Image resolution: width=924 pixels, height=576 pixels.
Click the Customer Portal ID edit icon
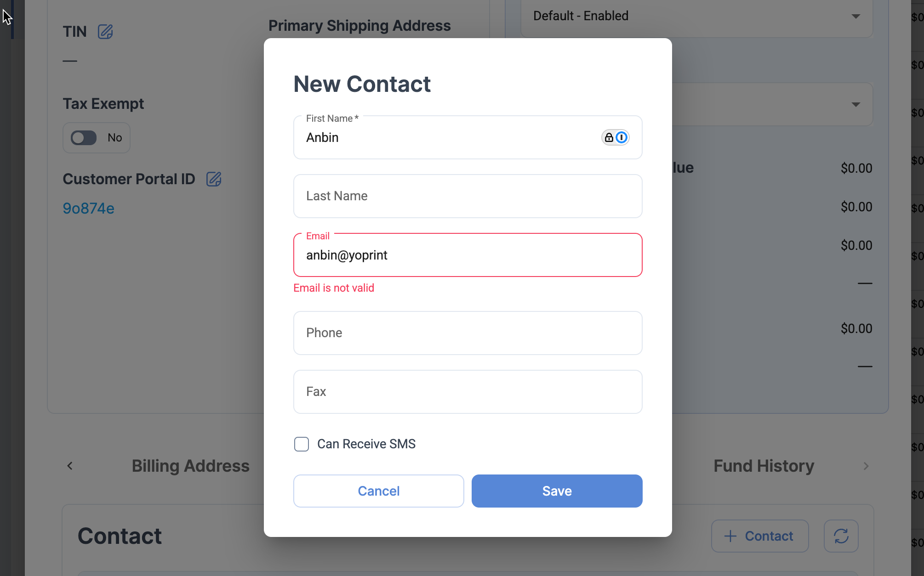214,179
